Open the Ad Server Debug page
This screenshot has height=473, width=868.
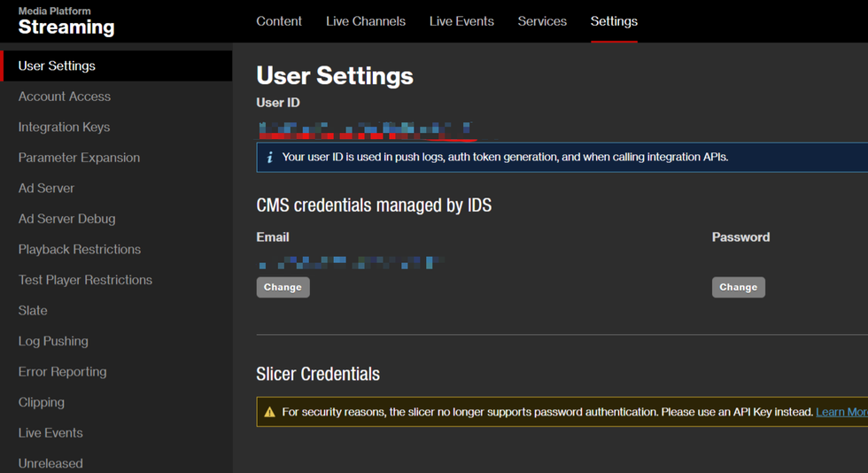tap(66, 219)
